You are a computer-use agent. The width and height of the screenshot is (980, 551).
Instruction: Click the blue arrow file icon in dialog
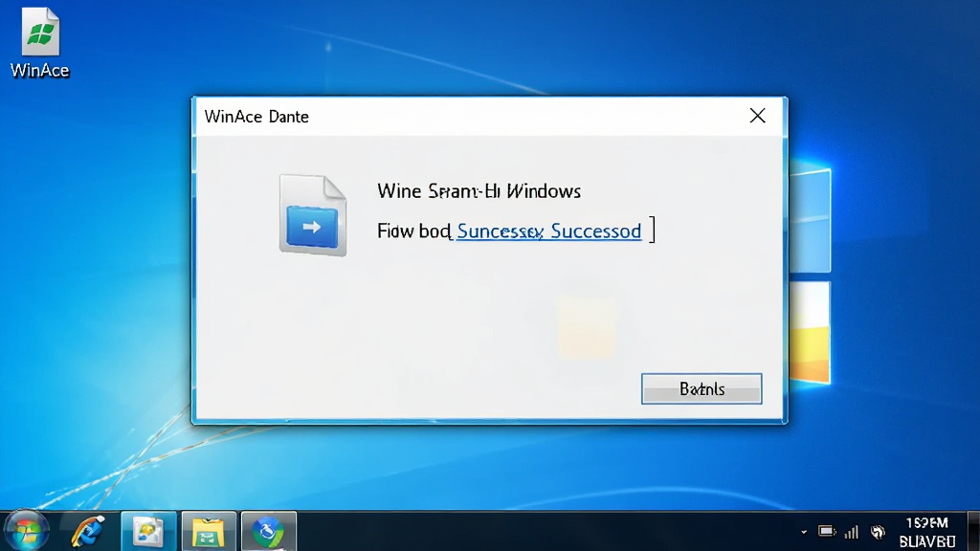[313, 215]
